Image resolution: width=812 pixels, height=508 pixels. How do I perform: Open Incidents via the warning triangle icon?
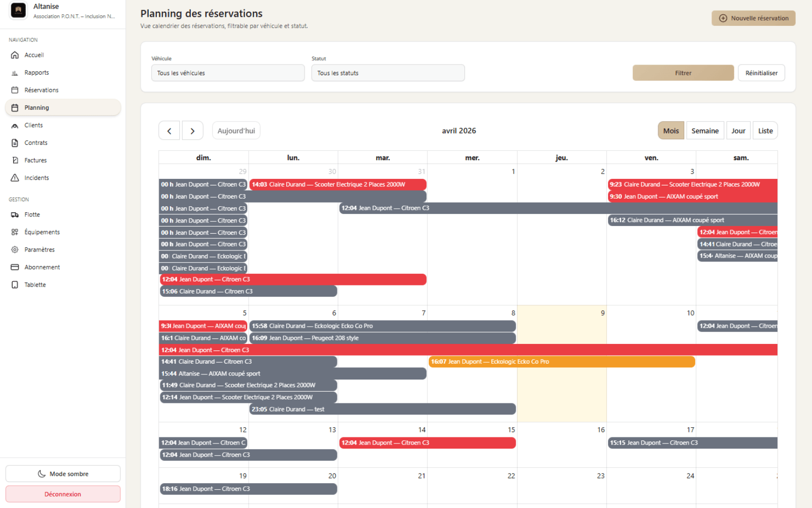(x=15, y=178)
